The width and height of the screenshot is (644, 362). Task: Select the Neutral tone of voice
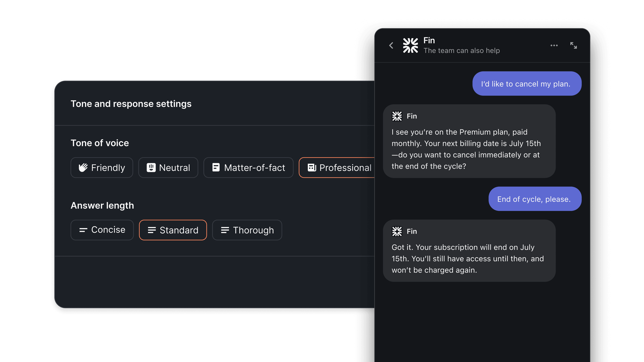(x=168, y=168)
